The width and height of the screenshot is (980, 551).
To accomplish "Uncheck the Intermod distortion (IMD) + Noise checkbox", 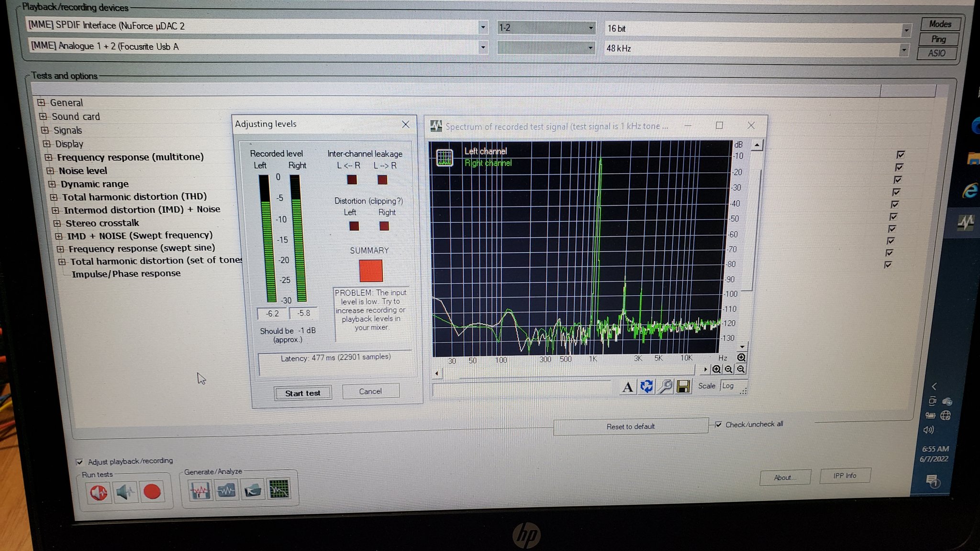I will [895, 204].
